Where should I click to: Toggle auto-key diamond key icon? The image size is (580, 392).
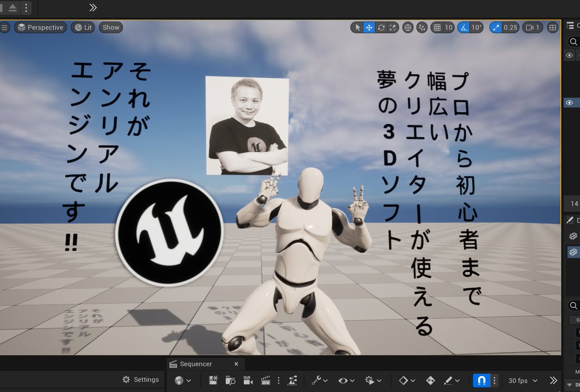431,380
